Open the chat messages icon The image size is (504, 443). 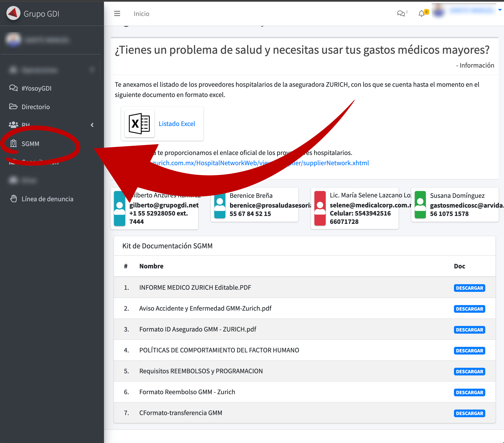pos(401,13)
